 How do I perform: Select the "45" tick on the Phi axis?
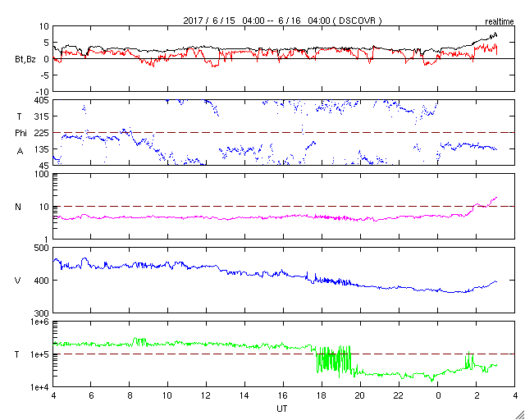pyautogui.click(x=44, y=165)
